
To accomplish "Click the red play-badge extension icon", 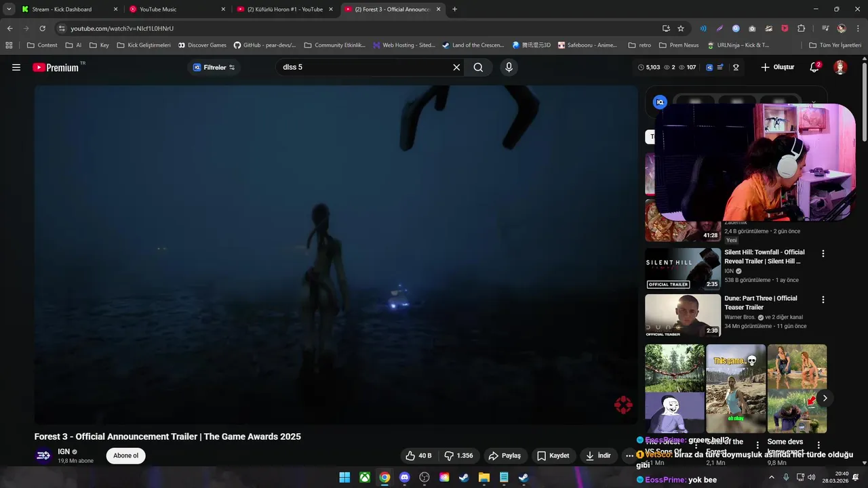I will (x=785, y=28).
